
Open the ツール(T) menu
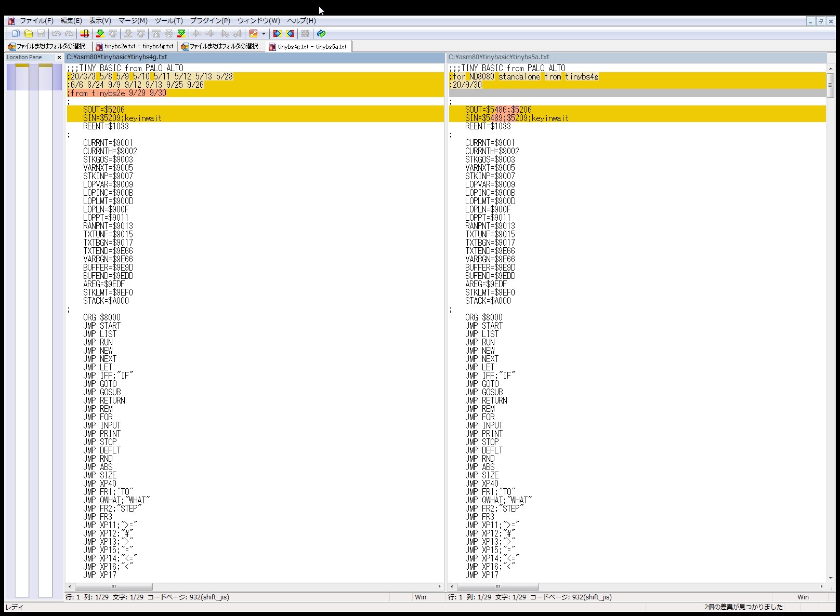click(169, 21)
